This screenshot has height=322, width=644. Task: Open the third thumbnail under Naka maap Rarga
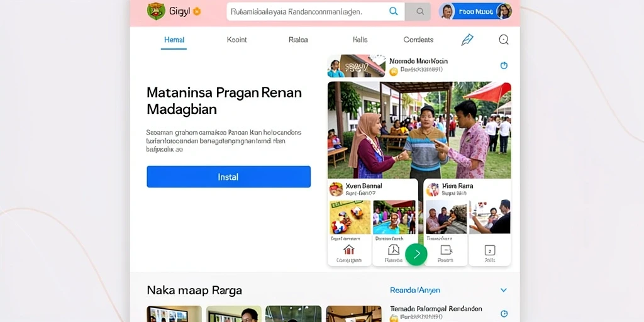pyautogui.click(x=293, y=314)
